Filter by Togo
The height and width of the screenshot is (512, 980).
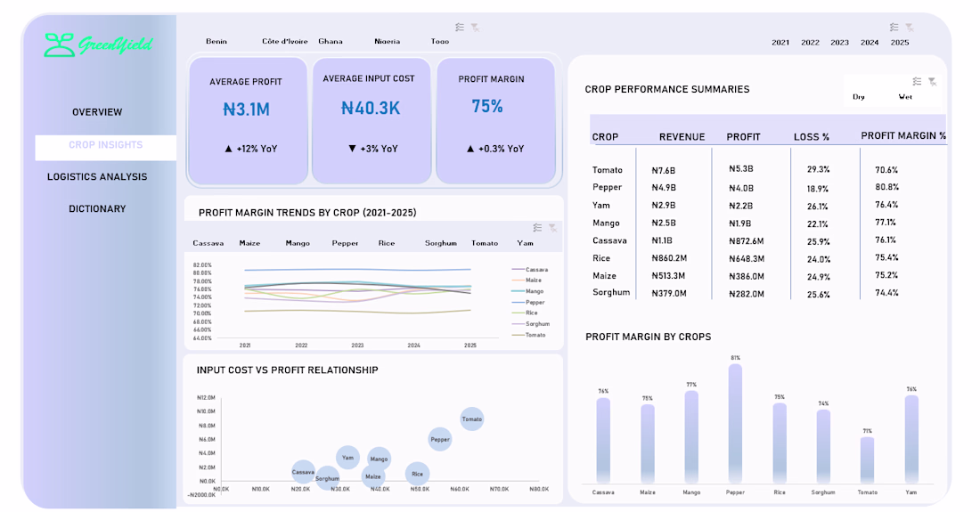pos(439,41)
